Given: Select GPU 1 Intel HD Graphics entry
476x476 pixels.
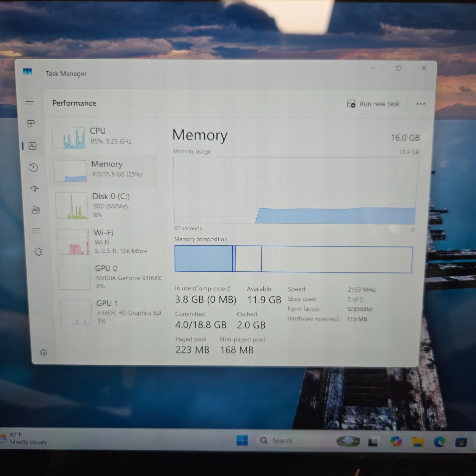Looking at the screenshot, I should click(x=111, y=312).
